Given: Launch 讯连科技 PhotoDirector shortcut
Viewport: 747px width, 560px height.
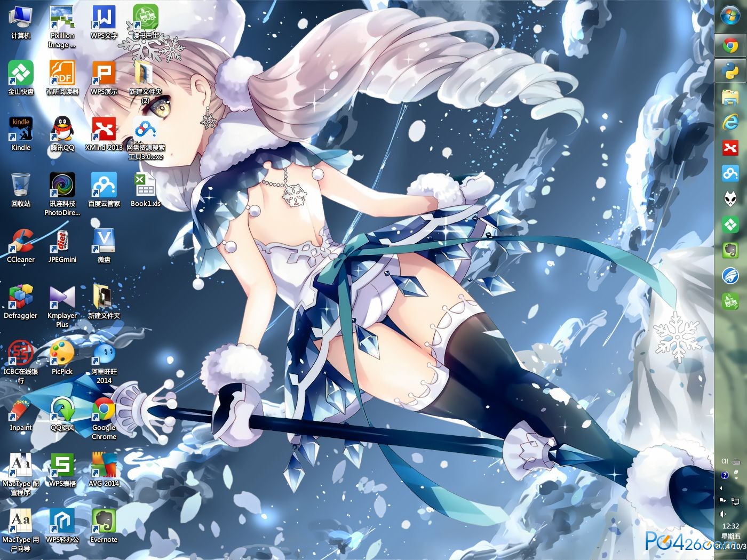Looking at the screenshot, I should (62, 195).
